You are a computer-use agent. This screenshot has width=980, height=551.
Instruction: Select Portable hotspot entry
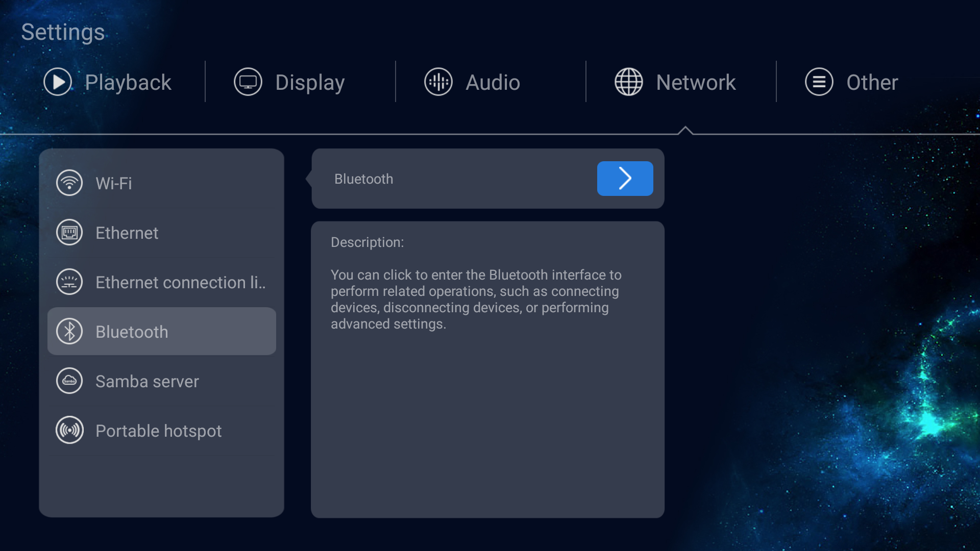coord(162,431)
